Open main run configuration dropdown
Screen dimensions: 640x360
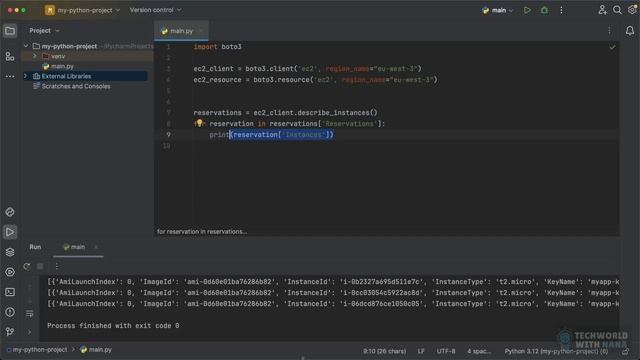497,10
